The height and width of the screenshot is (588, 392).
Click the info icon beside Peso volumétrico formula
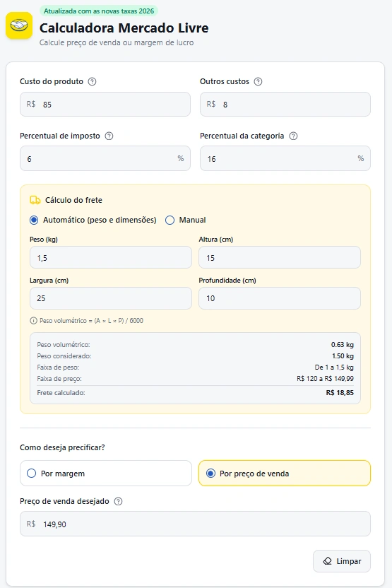(33, 321)
